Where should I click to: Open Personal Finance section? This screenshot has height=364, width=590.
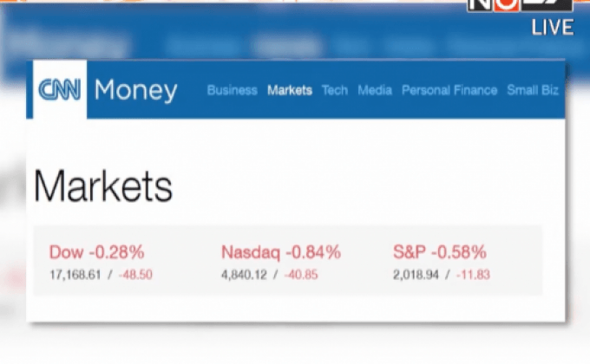(449, 90)
